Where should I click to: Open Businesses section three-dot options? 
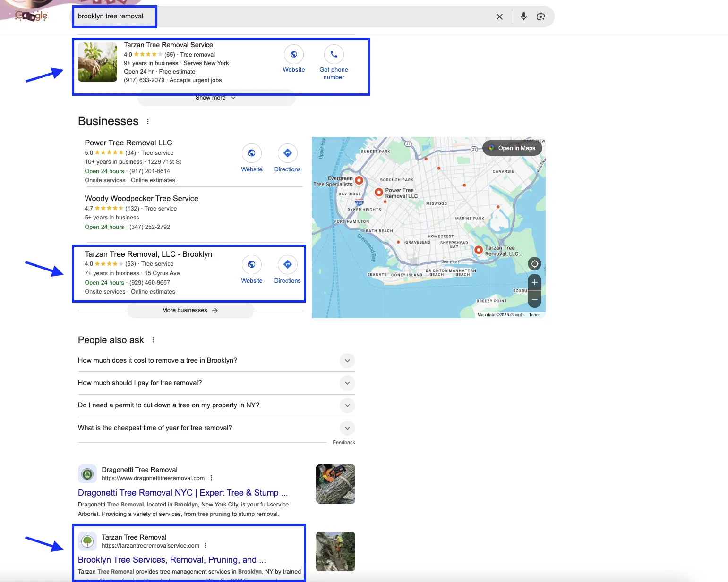(148, 121)
